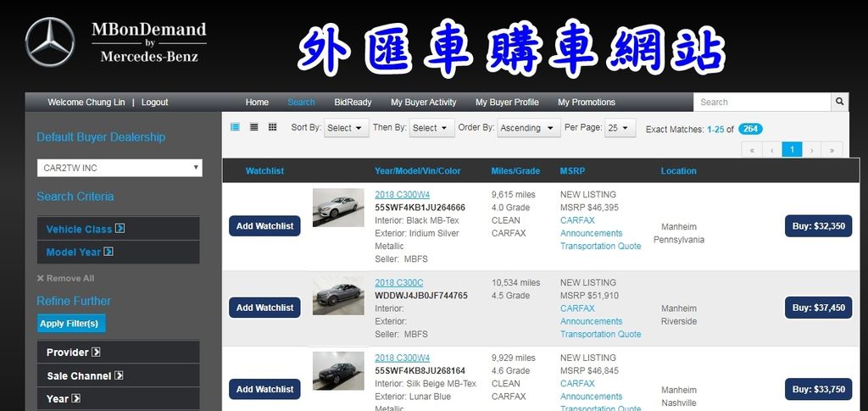Open Transportation Quote for $46,395 MSRP car

click(601, 246)
